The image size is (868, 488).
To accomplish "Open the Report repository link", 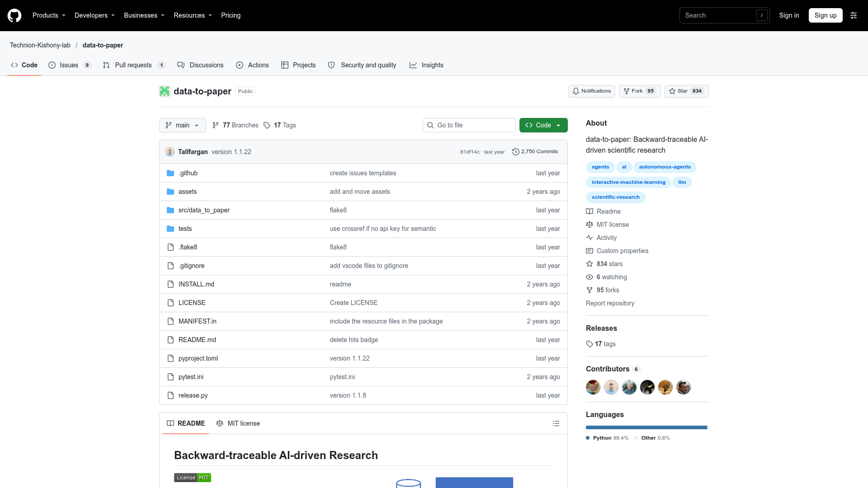I will 610,303.
